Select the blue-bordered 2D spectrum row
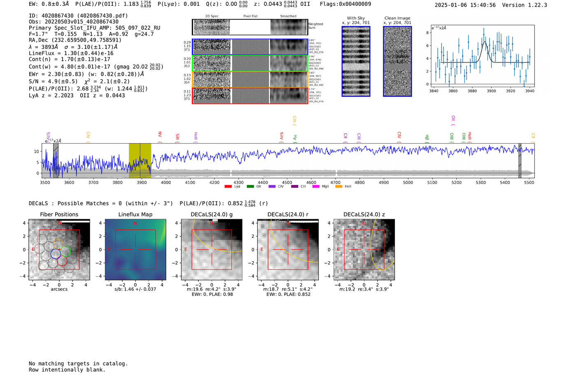The image size is (576, 392). [x=250, y=47]
